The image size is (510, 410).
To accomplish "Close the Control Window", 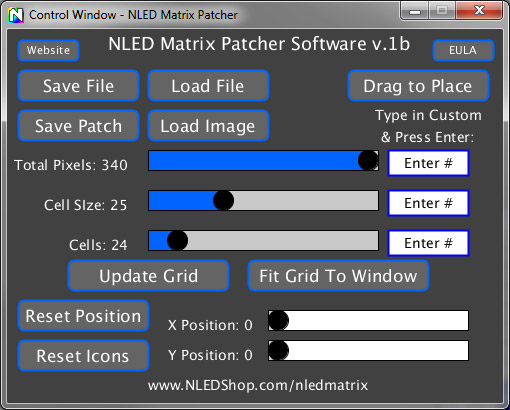I will [479, 11].
